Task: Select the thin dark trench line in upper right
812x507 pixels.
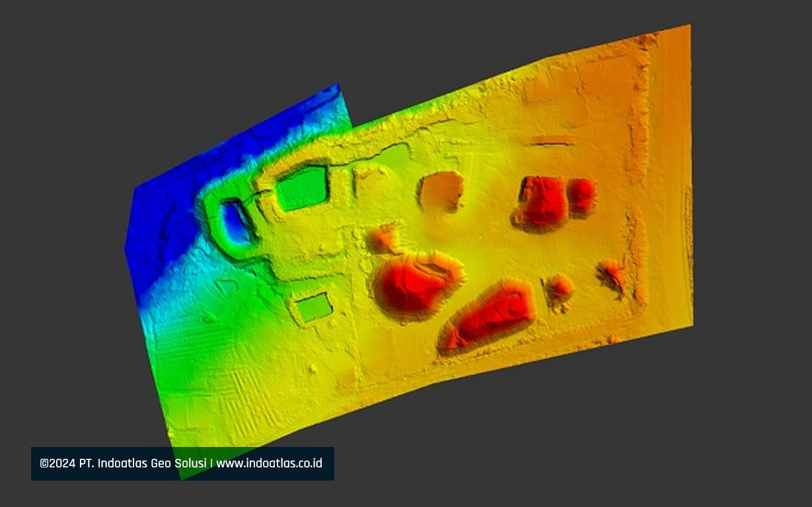Action: click(x=550, y=143)
